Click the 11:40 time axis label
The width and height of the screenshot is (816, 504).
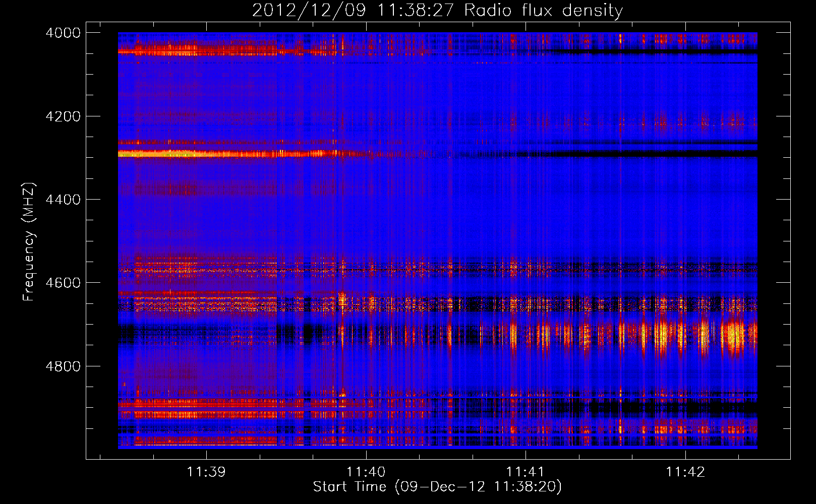(366, 472)
